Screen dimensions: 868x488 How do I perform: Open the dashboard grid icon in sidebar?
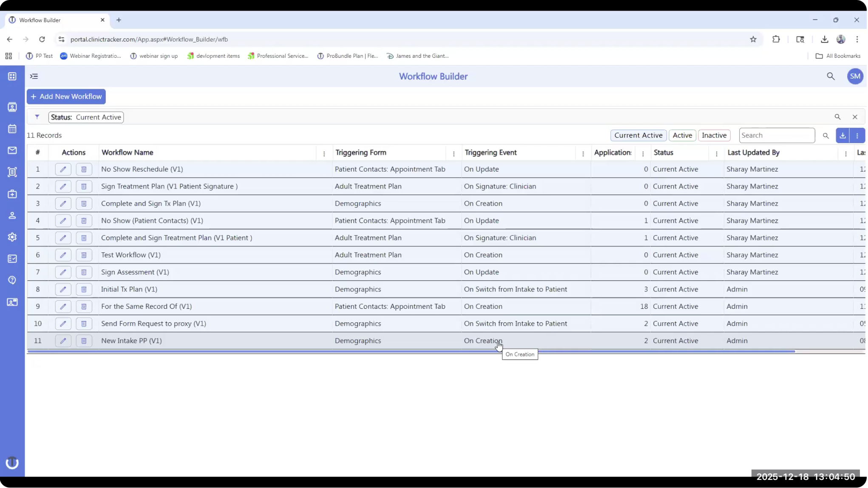(12, 76)
